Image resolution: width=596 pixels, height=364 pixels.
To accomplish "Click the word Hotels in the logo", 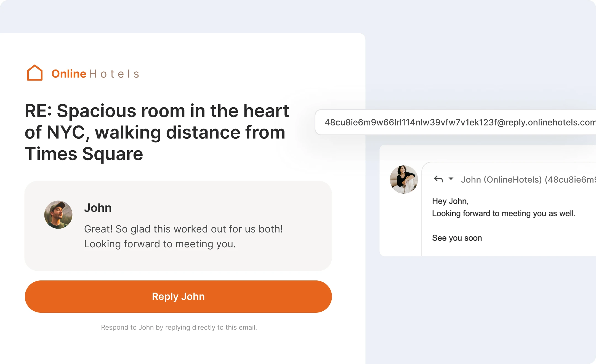I will tap(114, 74).
